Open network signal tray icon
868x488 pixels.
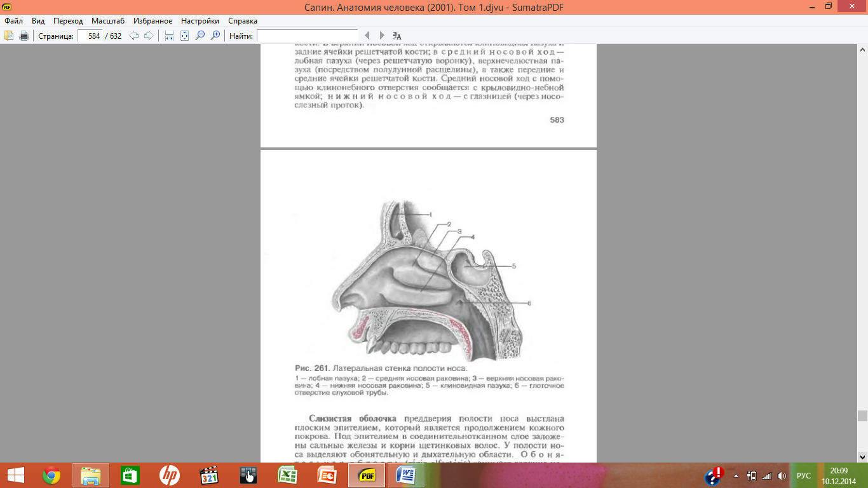767,475
